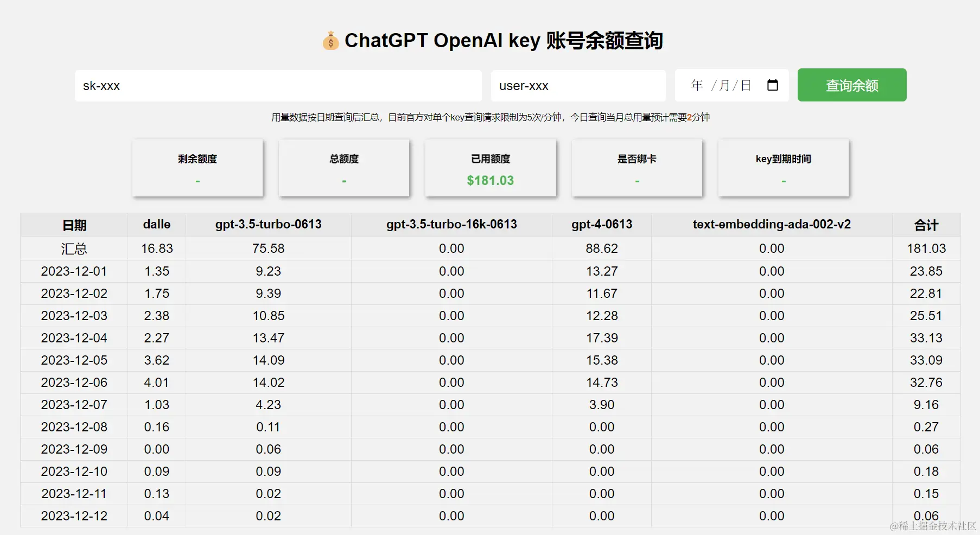
Task: Click the 2023-12-10 total 0.18
Action: [926, 472]
